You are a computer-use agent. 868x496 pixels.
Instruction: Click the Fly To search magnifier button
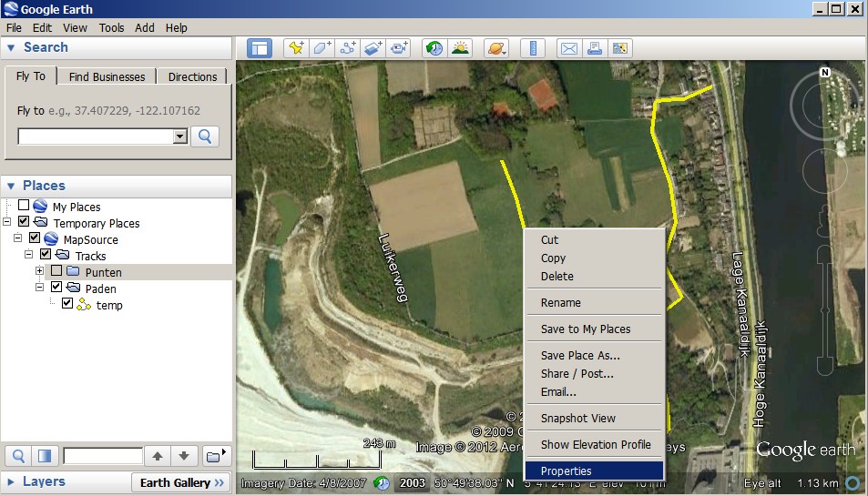(x=205, y=137)
